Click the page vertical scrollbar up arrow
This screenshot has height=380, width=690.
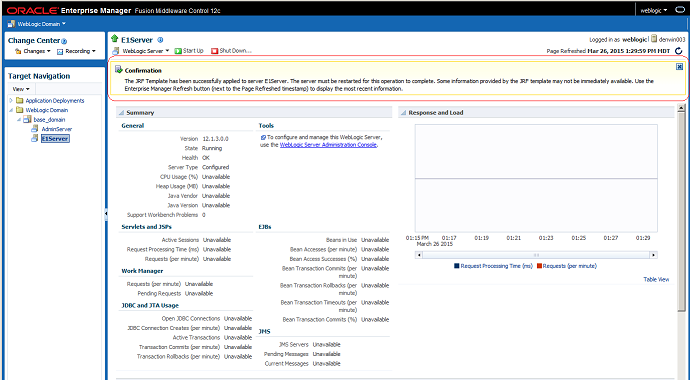pyautogui.click(x=682, y=108)
